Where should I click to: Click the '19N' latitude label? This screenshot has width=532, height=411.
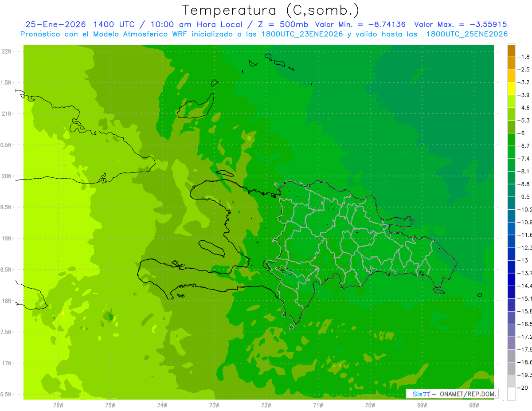(7, 238)
